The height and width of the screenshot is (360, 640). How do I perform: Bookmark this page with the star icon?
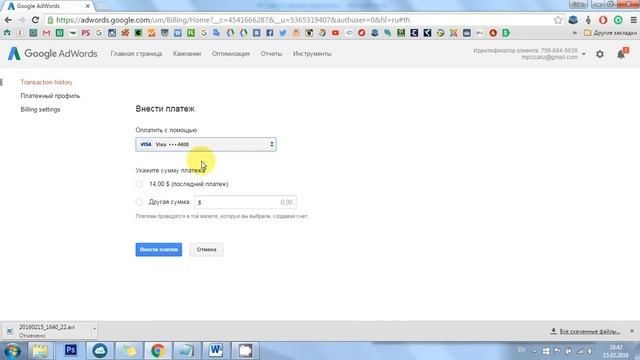[558, 20]
